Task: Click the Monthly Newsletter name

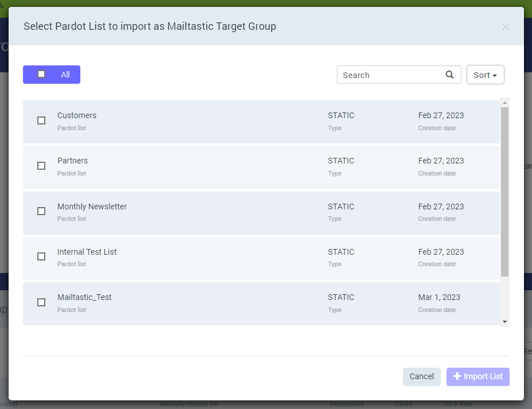Action: click(x=92, y=207)
